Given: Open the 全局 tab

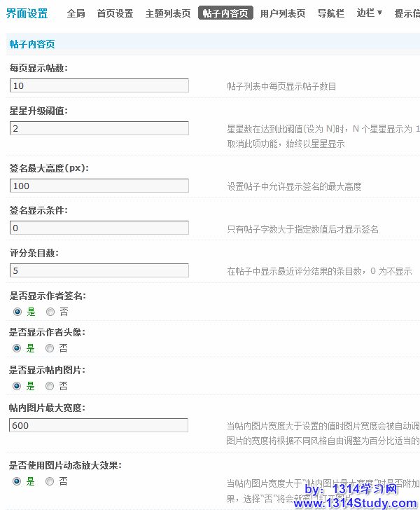Looking at the screenshot, I should click(x=76, y=13).
